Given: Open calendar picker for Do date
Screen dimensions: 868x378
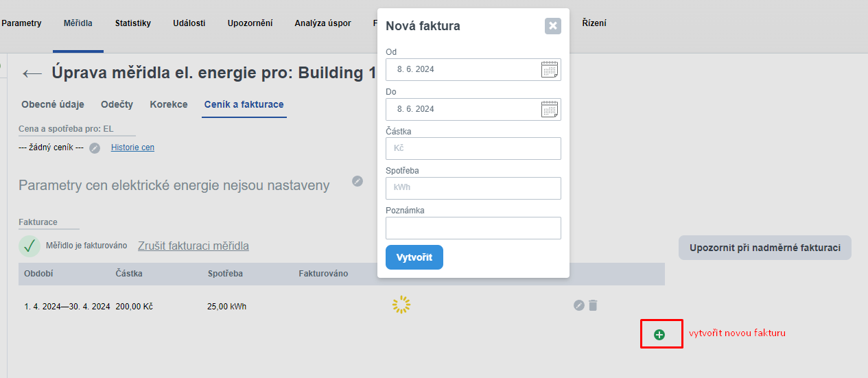Looking at the screenshot, I should 550,109.
